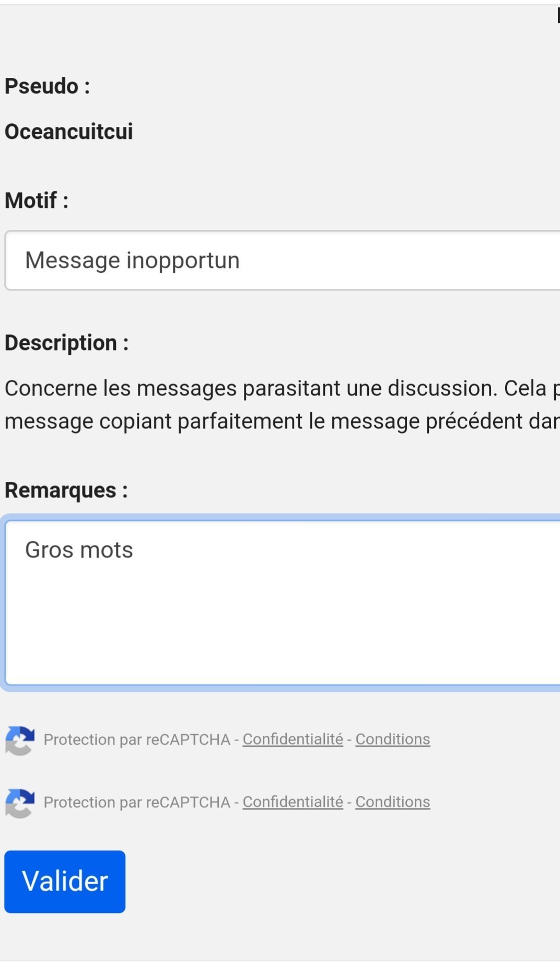Select the username Oceancuitcui
The height and width of the screenshot is (962, 560).
tap(69, 132)
